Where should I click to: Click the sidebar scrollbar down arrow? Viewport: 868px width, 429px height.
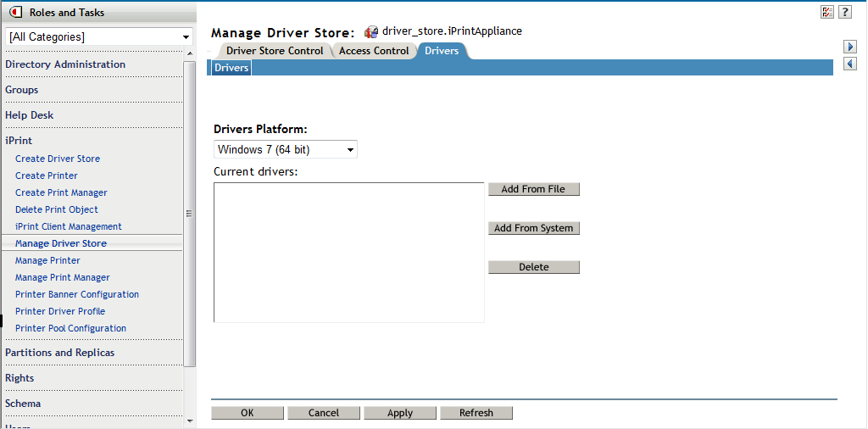tap(189, 422)
